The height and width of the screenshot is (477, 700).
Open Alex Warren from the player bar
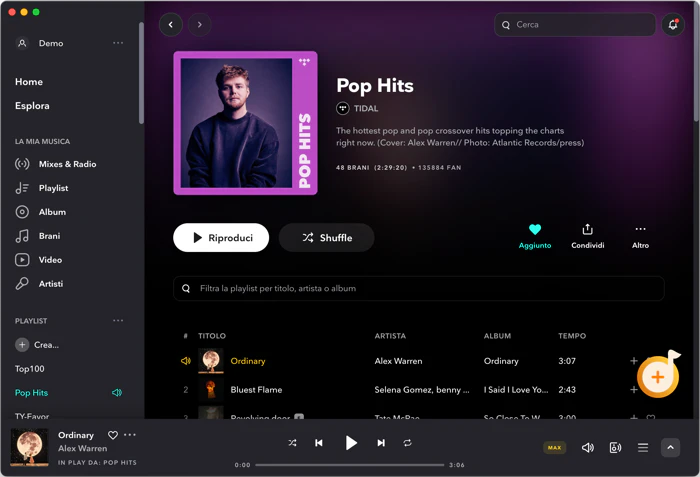(83, 448)
